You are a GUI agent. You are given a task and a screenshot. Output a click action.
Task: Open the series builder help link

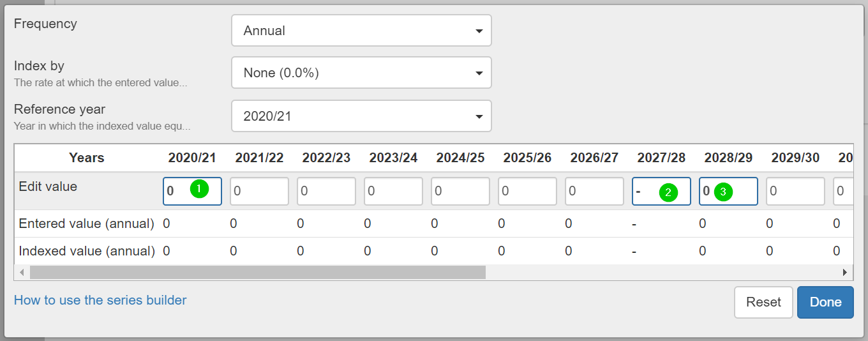click(x=100, y=300)
